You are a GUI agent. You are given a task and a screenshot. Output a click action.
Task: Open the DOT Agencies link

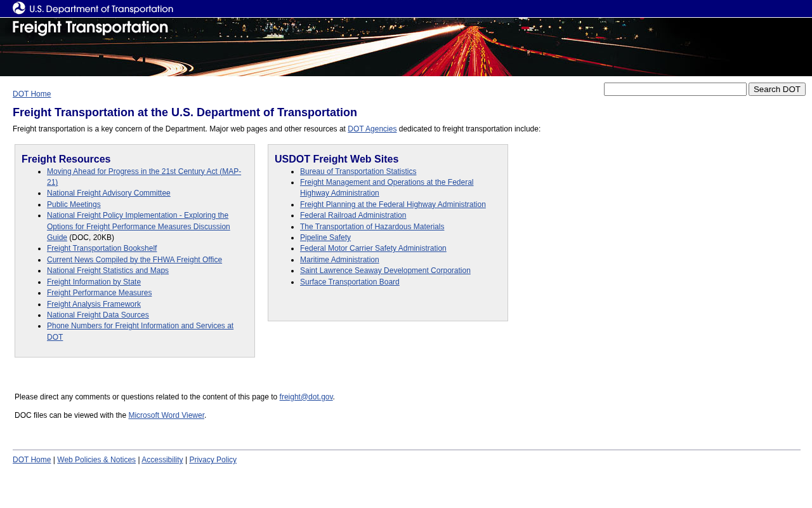[x=372, y=129]
